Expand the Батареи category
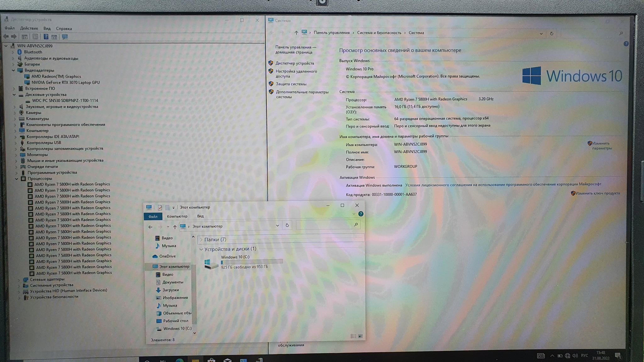 tap(13, 64)
